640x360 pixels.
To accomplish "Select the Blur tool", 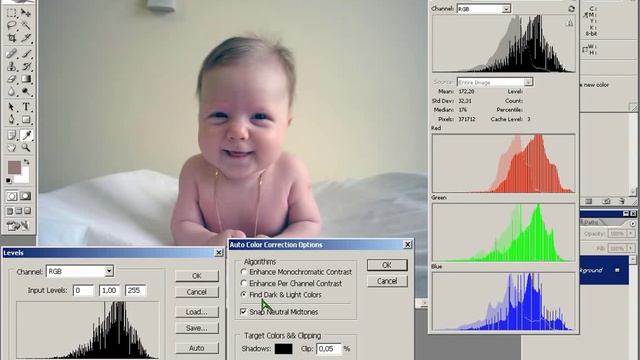I will [11, 91].
